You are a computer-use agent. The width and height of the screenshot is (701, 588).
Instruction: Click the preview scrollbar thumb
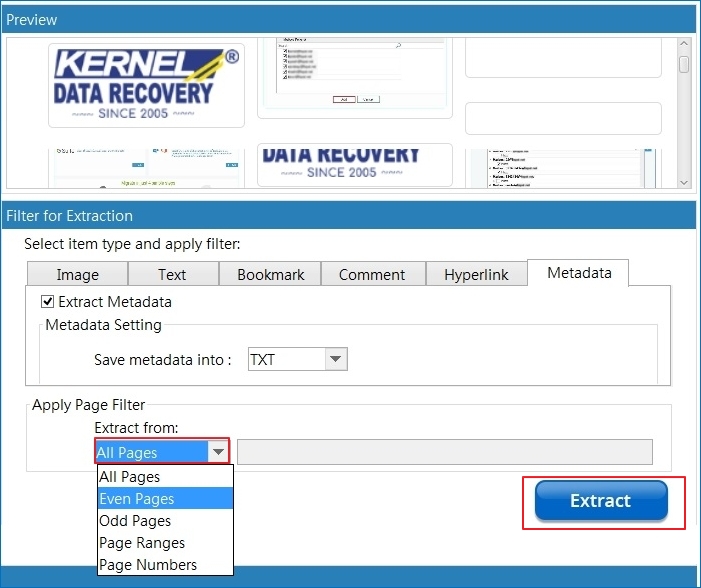click(x=684, y=64)
